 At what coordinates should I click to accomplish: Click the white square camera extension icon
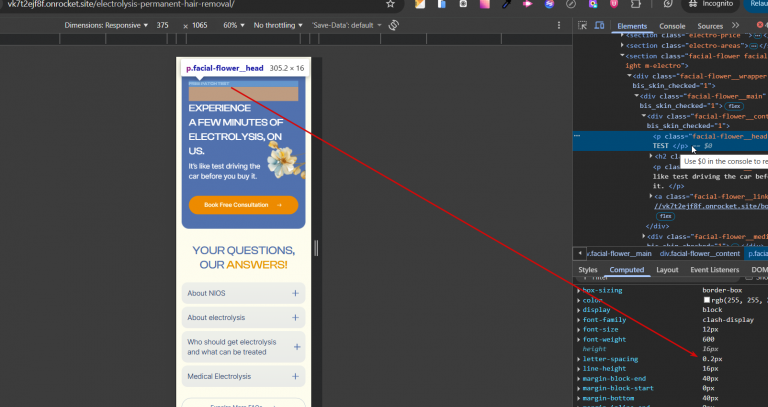[463, 4]
